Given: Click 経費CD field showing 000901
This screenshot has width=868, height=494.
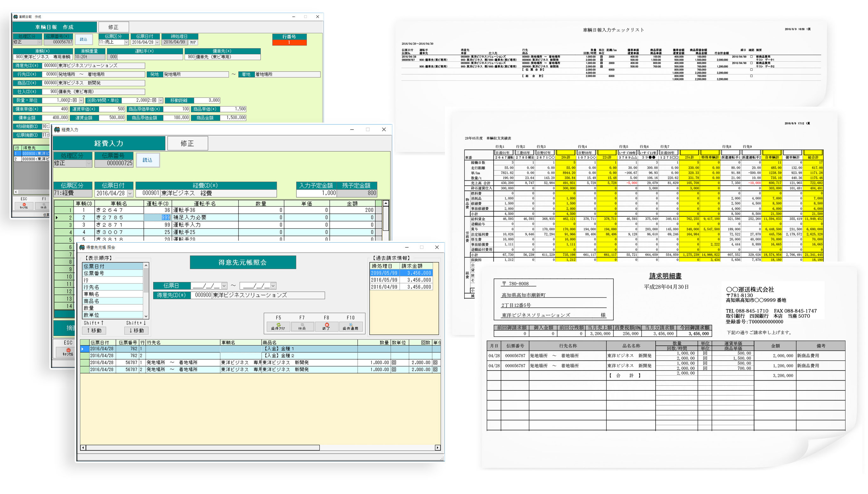Looking at the screenshot, I should pyautogui.click(x=148, y=193).
